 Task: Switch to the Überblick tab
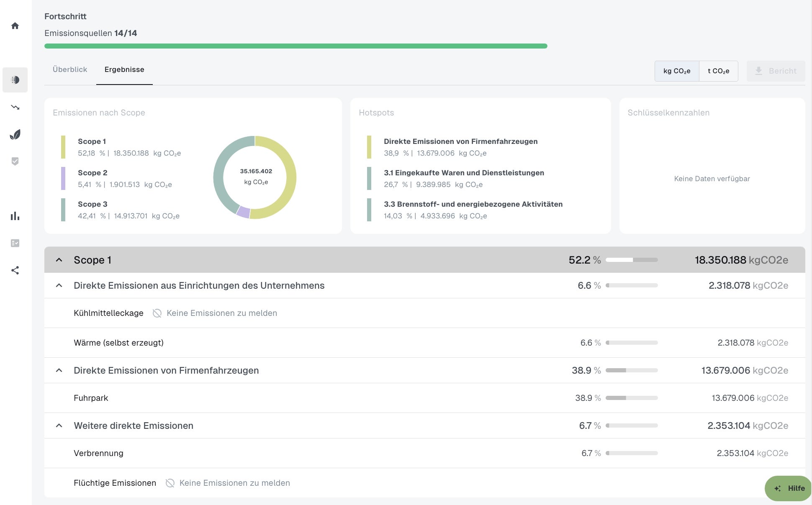pyautogui.click(x=70, y=69)
